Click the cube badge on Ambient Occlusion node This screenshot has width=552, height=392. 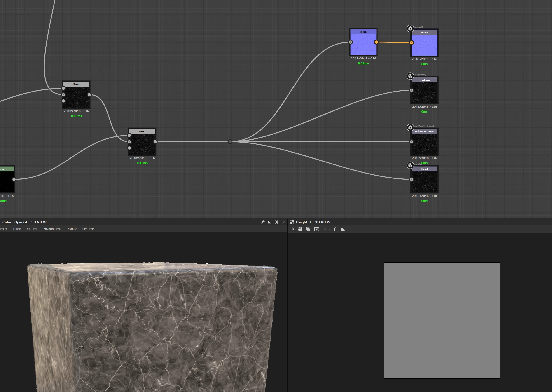[x=410, y=127]
